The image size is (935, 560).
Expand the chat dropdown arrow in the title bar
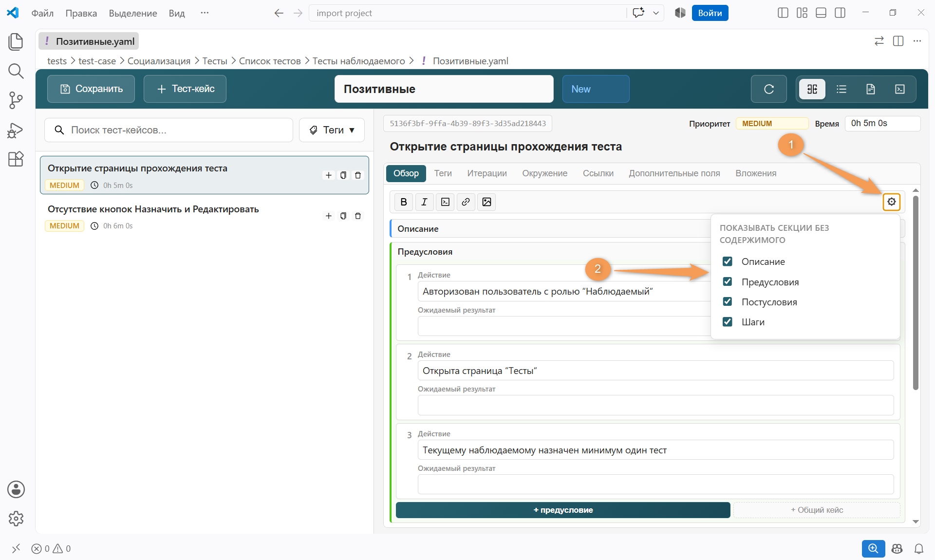pos(656,13)
